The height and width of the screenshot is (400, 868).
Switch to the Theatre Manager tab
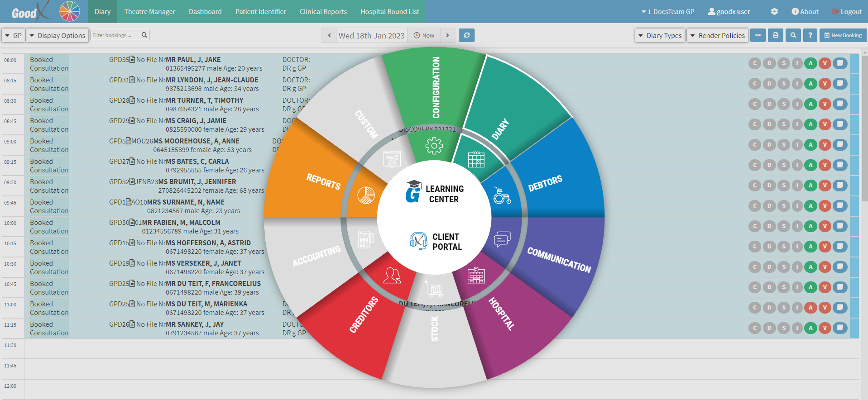coord(149,11)
